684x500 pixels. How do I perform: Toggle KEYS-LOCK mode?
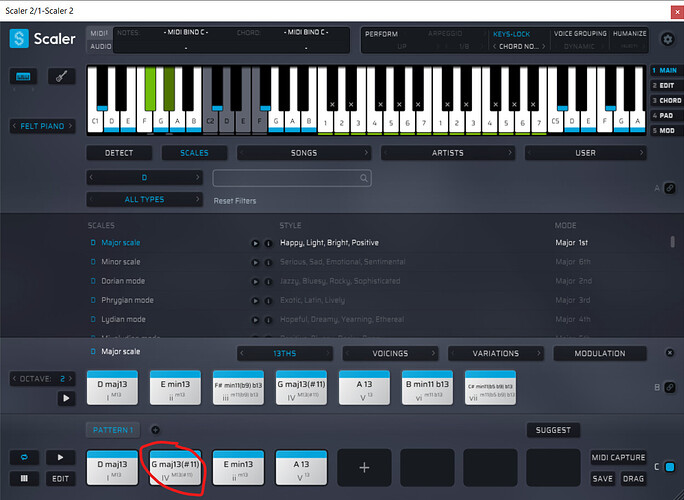511,34
